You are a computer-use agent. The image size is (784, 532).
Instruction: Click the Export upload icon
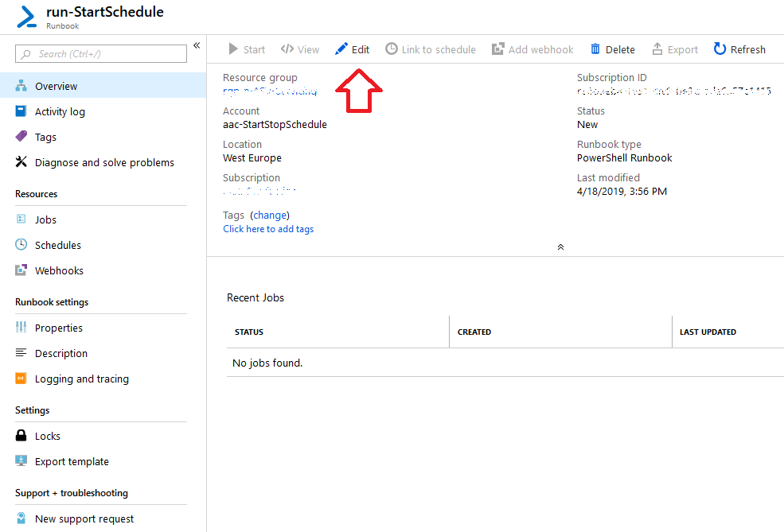click(x=657, y=49)
